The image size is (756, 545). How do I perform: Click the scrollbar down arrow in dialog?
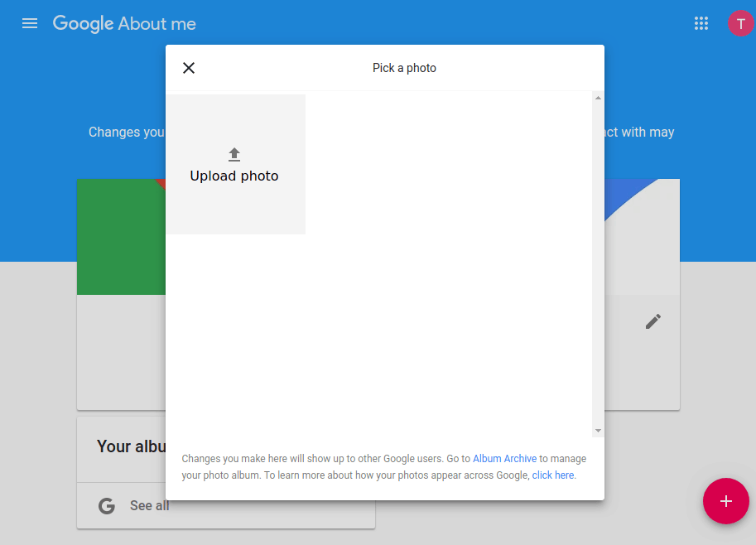tap(598, 431)
